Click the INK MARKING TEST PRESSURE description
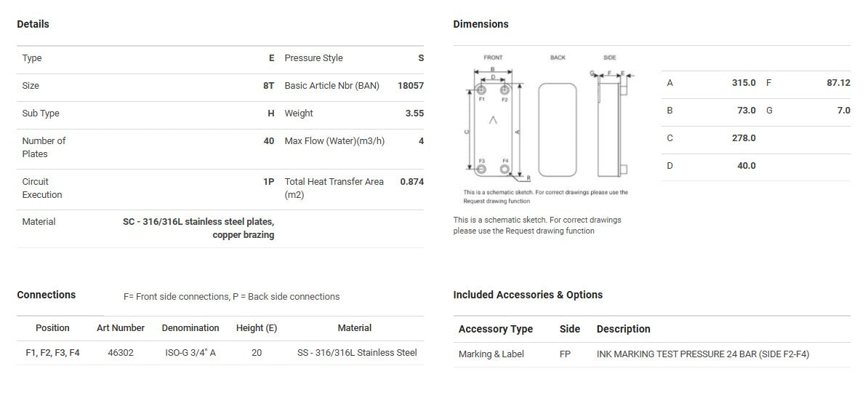 click(x=702, y=354)
